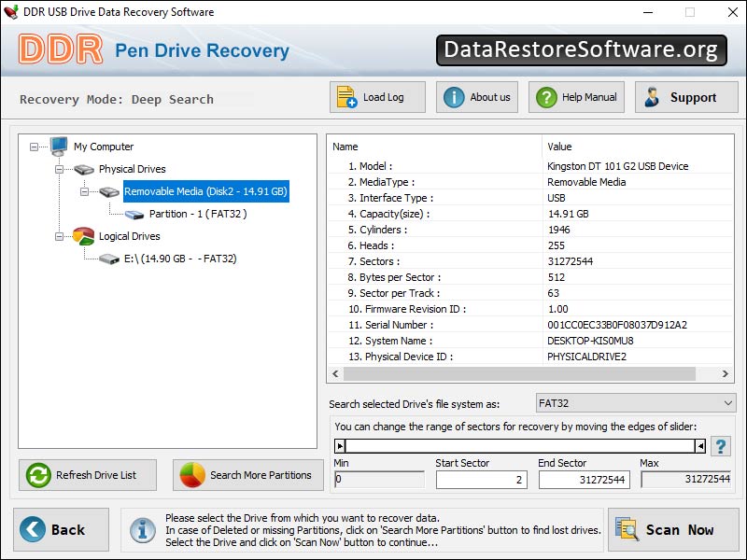The image size is (747, 560).
Task: Click the Sectors value 31272544 in table
Action: pos(570,261)
